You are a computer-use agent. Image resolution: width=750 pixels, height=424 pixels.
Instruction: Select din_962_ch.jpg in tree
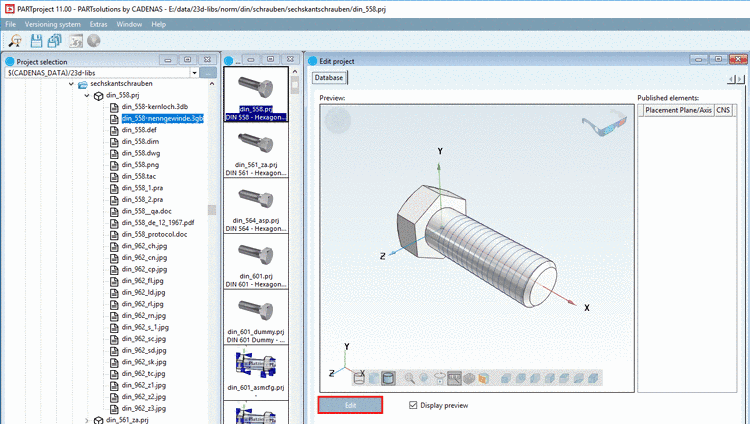[x=144, y=246]
